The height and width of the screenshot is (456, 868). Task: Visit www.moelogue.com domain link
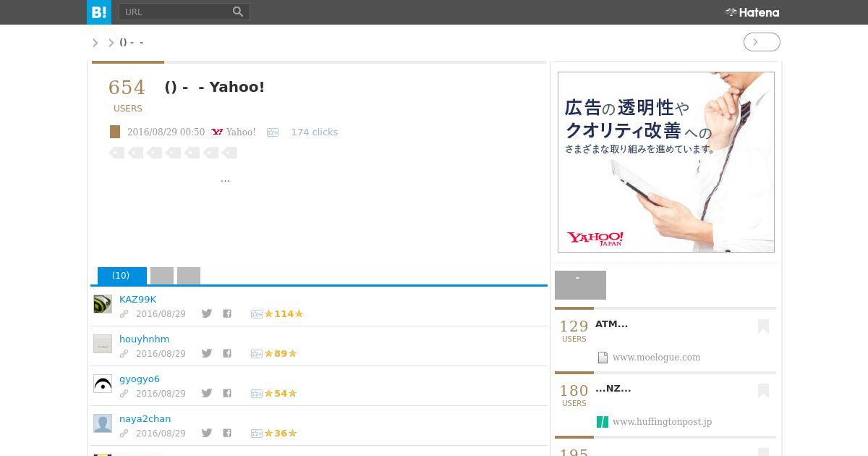click(656, 357)
